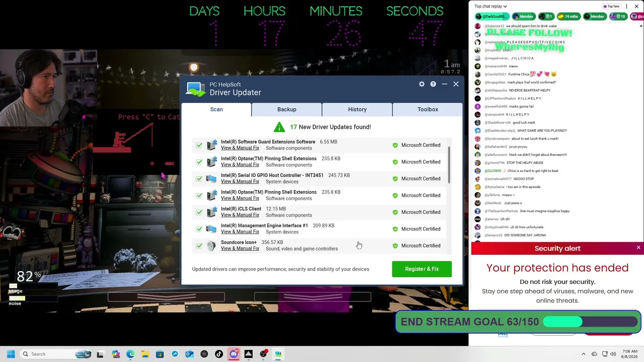Open View & Manual Fix for Management Engine Interface
The width and height of the screenshot is (644, 362).
pyautogui.click(x=240, y=232)
